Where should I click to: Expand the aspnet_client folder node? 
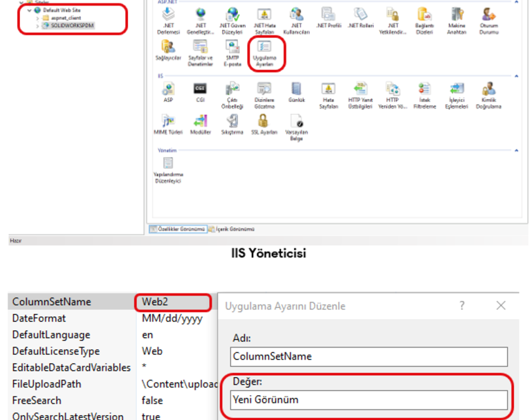37,18
